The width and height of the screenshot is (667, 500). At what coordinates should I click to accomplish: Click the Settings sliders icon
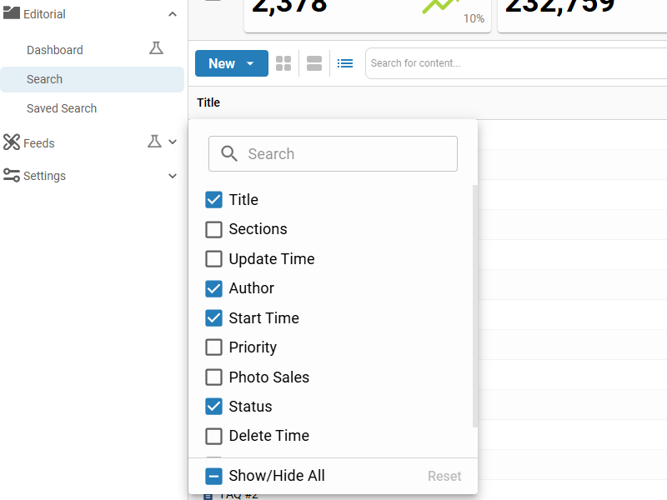tap(12, 176)
